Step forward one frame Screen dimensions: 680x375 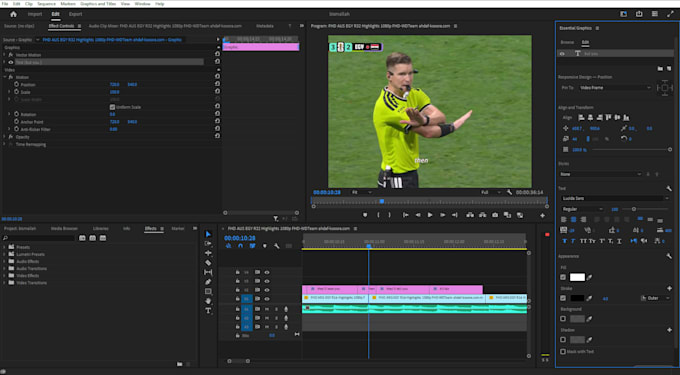coord(442,215)
